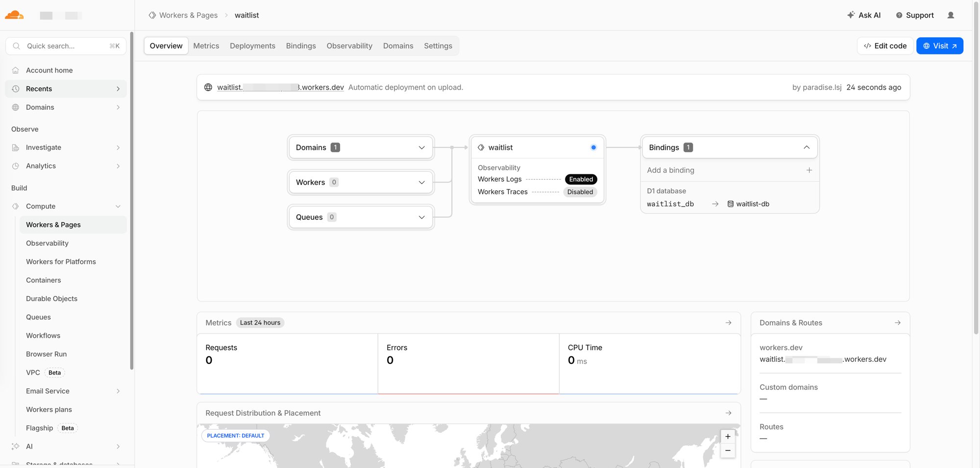Switch to the Observability tab
The image size is (980, 468).
[x=349, y=46]
